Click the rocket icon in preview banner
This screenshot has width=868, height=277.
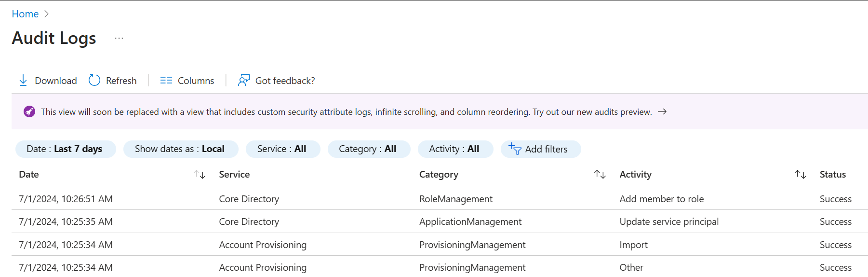pyautogui.click(x=29, y=112)
